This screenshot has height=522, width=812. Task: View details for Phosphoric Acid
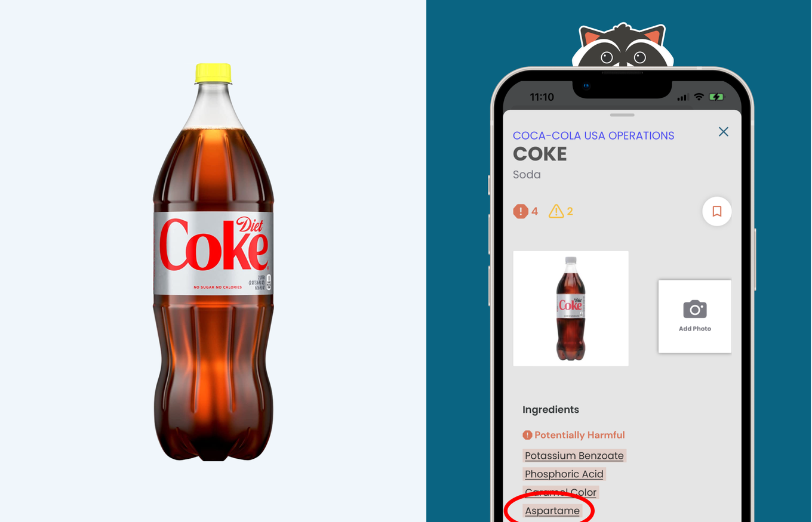(564, 474)
